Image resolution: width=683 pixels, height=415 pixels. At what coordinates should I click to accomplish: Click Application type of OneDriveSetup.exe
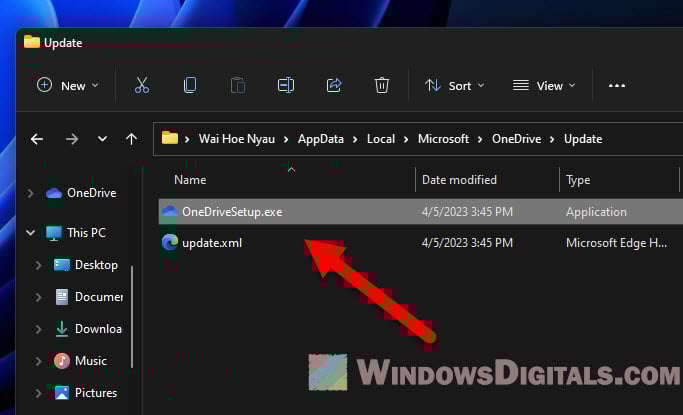tap(596, 212)
